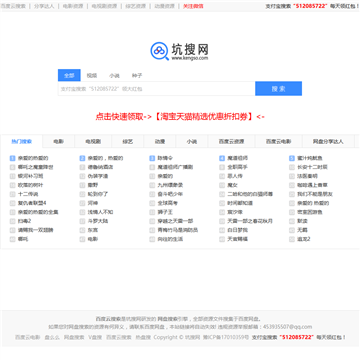Switch to the 电视剧 tab
Image resolution: width=360 pixels, height=360 pixels.
pos(93,141)
